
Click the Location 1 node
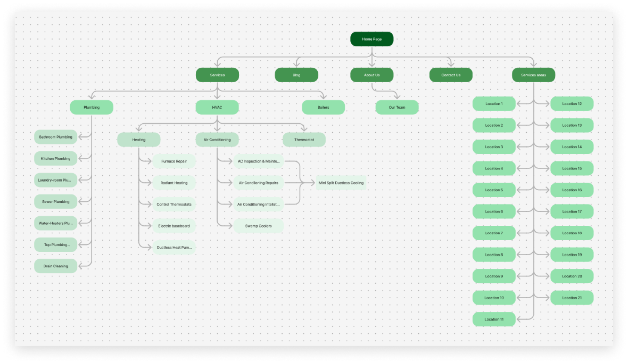(494, 104)
